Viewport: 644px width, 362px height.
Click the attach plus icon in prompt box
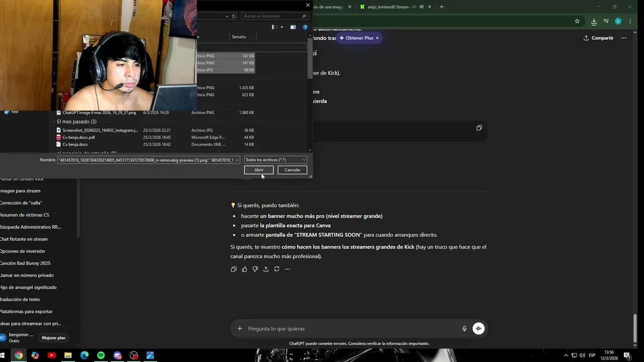coord(239,328)
